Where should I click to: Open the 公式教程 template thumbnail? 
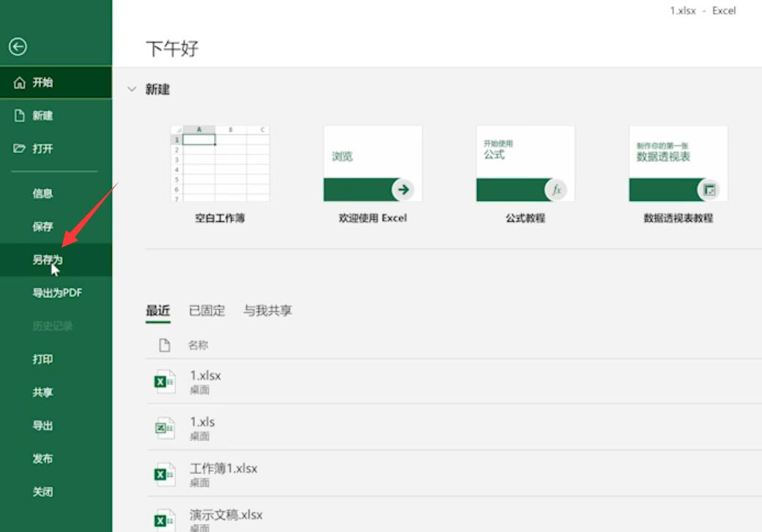click(x=525, y=163)
